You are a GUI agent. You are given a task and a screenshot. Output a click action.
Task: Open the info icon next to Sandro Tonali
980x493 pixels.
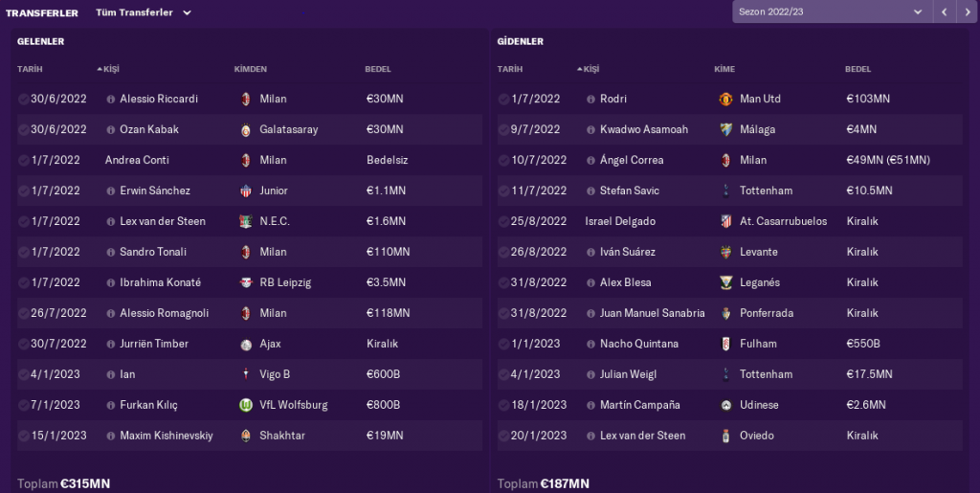[111, 252]
